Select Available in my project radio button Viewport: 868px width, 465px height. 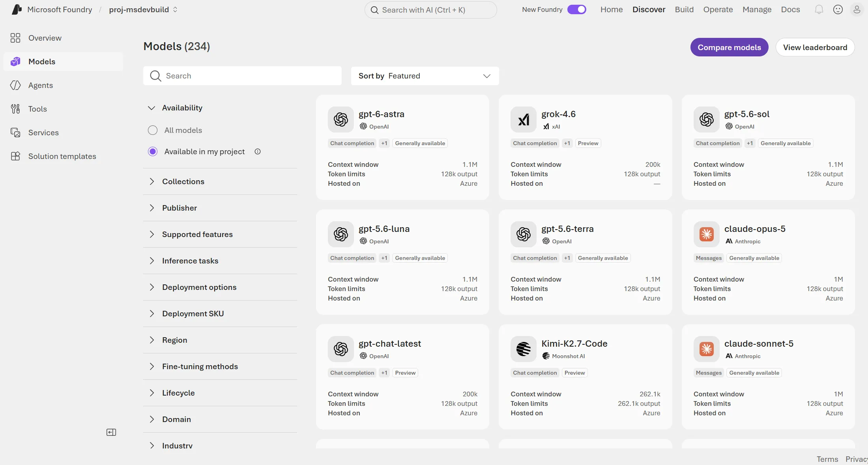153,151
